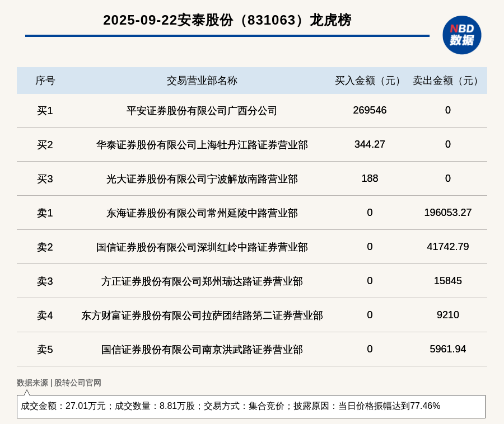
Task: Click the sell amount 15845
Action: pyautogui.click(x=448, y=281)
